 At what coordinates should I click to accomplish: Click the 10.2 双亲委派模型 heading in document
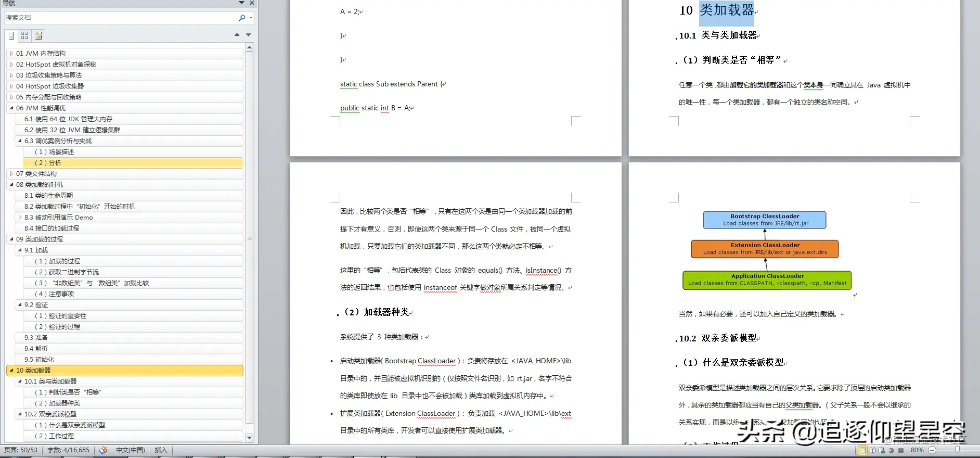(718, 338)
